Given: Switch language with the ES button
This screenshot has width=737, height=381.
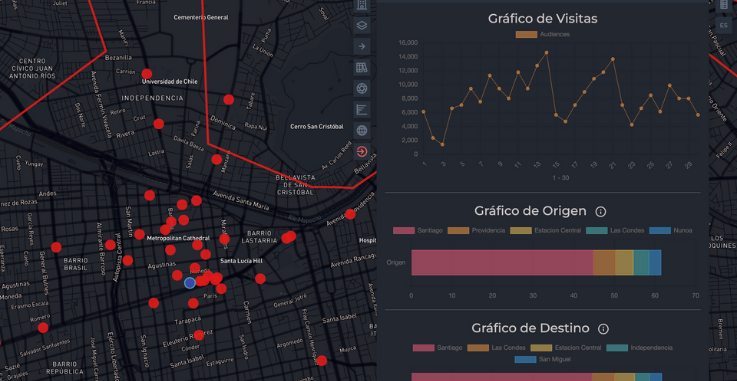Looking at the screenshot, I should point(723,25).
